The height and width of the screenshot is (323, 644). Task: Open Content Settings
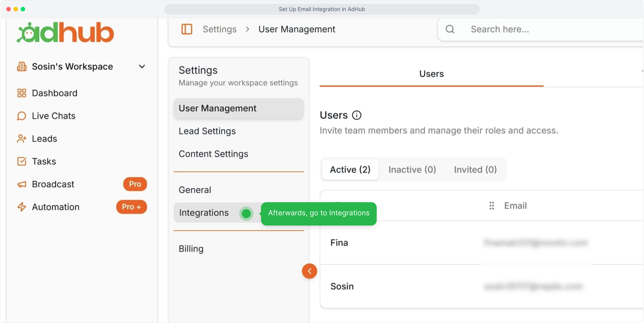[213, 154]
